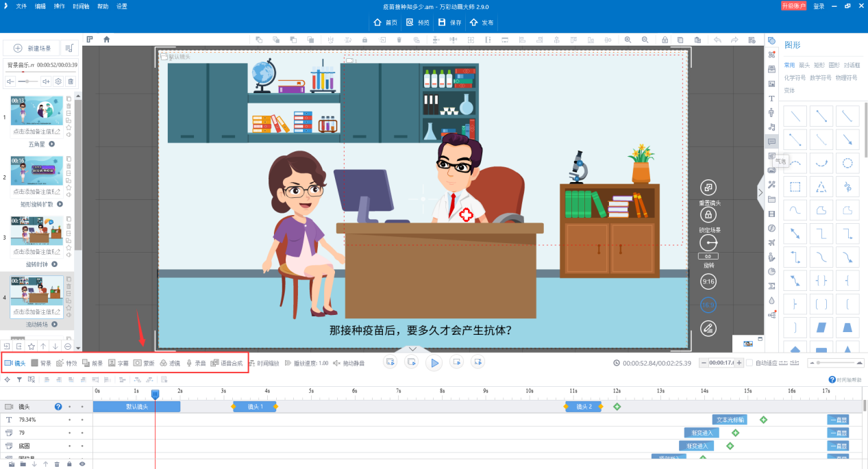Image resolution: width=868 pixels, height=469 pixels.
Task: Enable the 自动适应 auto-fit checkbox
Action: (749, 363)
